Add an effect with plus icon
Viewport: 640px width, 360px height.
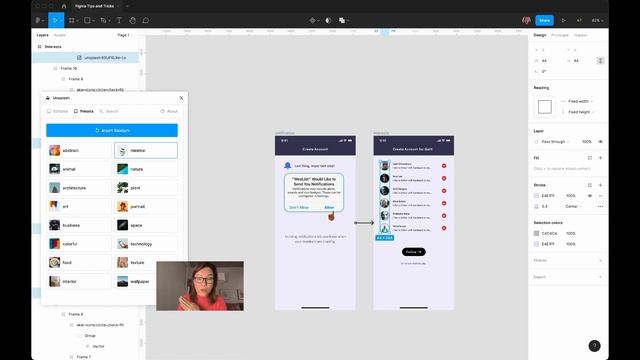point(600,260)
